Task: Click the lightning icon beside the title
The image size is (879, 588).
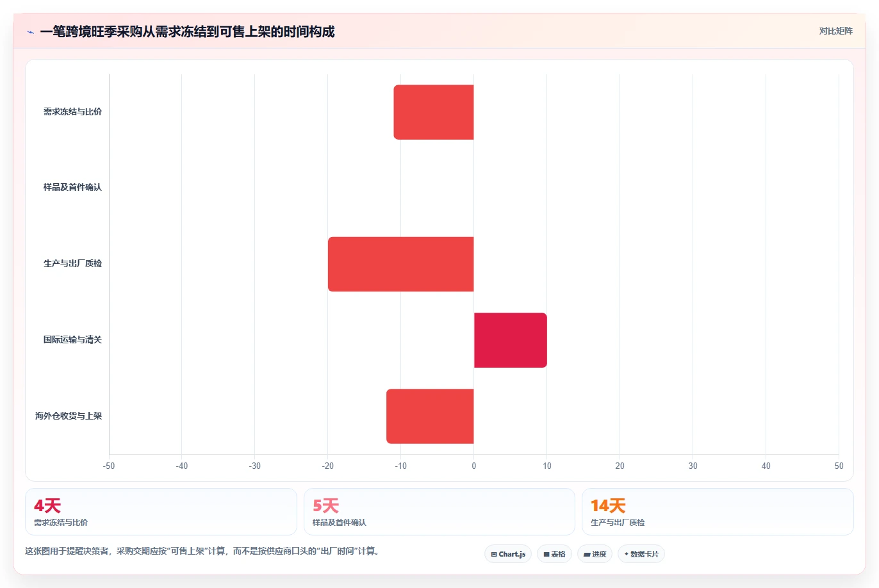Action: (30, 32)
